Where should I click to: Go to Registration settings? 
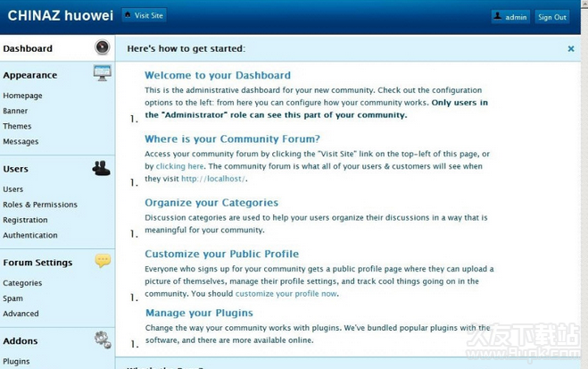(25, 220)
